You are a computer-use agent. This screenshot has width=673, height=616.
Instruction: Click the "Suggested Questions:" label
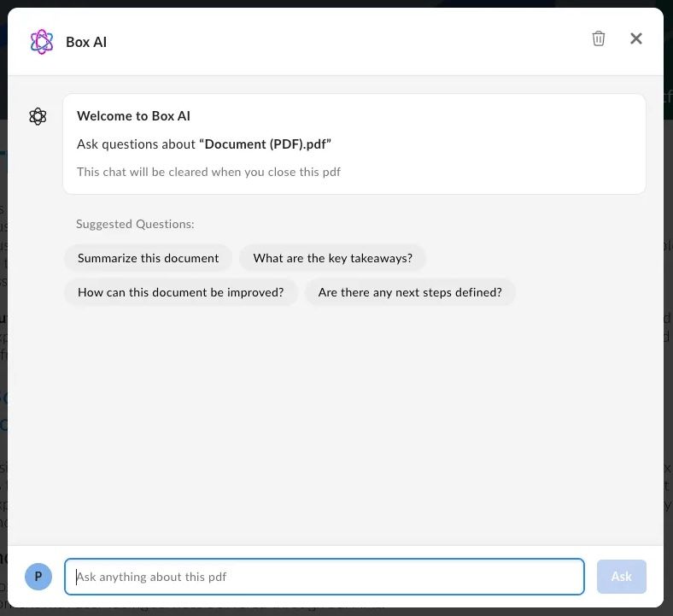click(135, 224)
